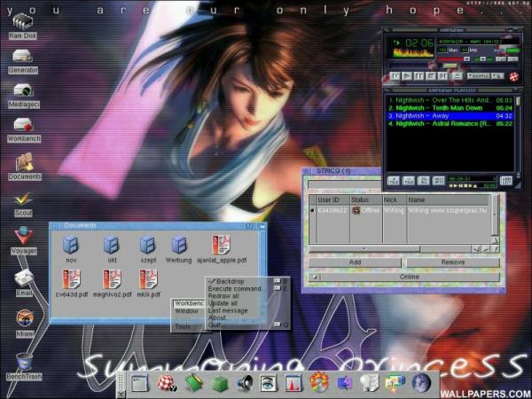
Task: Click the player's eject button
Action: pos(457,76)
